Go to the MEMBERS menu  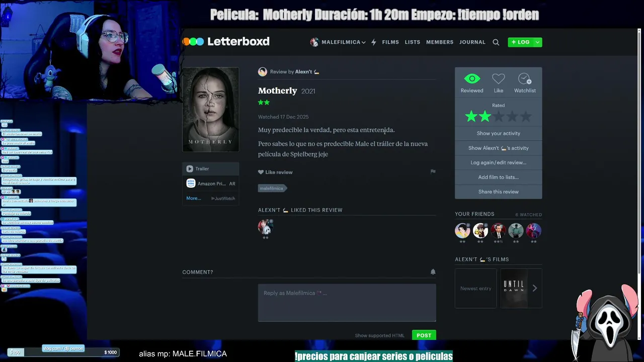click(x=440, y=42)
